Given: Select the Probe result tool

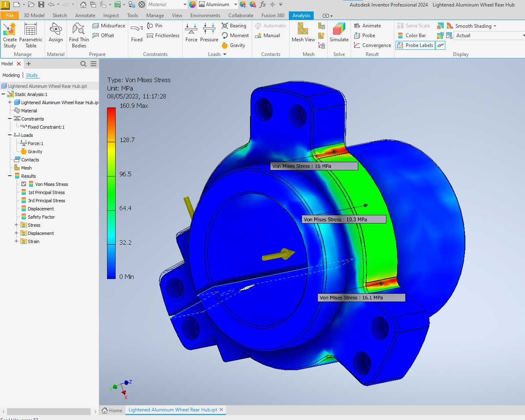Looking at the screenshot, I should (x=364, y=36).
